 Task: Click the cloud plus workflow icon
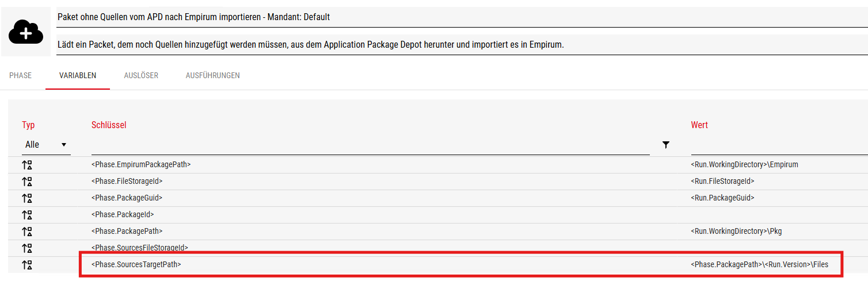click(26, 32)
